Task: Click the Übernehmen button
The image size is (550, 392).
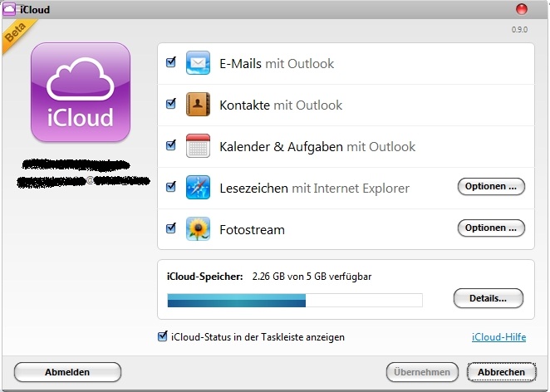Action: click(x=422, y=372)
